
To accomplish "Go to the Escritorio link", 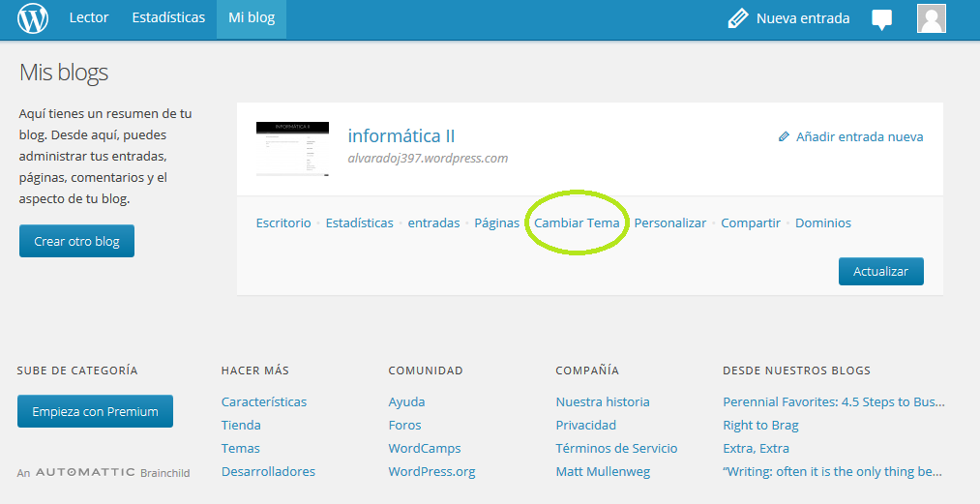I will click(x=283, y=223).
